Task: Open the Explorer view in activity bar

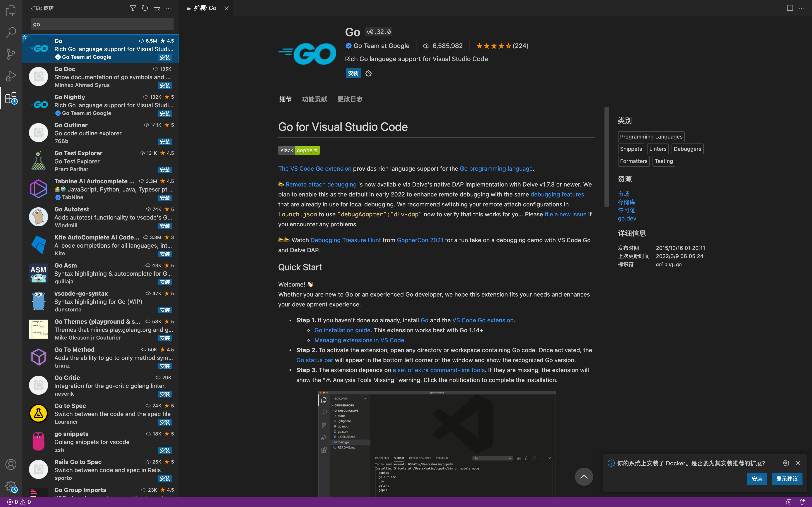Action: click(x=11, y=11)
